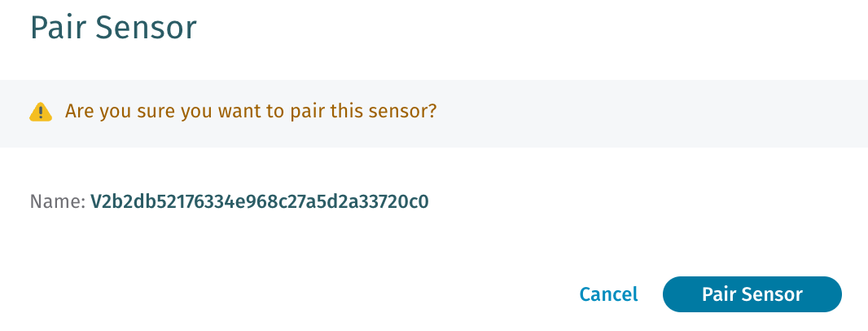The width and height of the screenshot is (868, 331).
Task: Click the alert icon beside the confirmation question
Action: point(41,112)
